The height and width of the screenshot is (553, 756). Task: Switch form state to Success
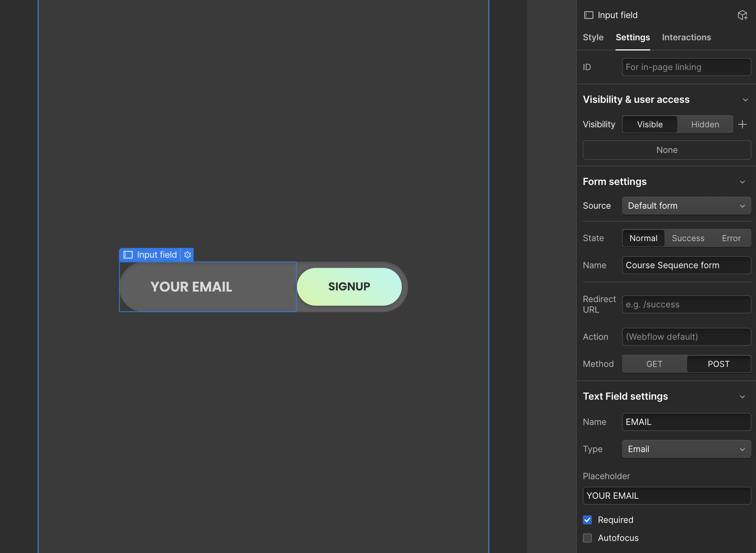tap(688, 238)
